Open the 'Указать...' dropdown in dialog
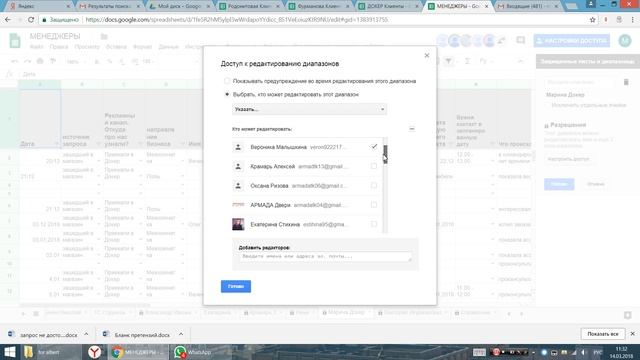This screenshot has width=640, height=360. [x=309, y=109]
